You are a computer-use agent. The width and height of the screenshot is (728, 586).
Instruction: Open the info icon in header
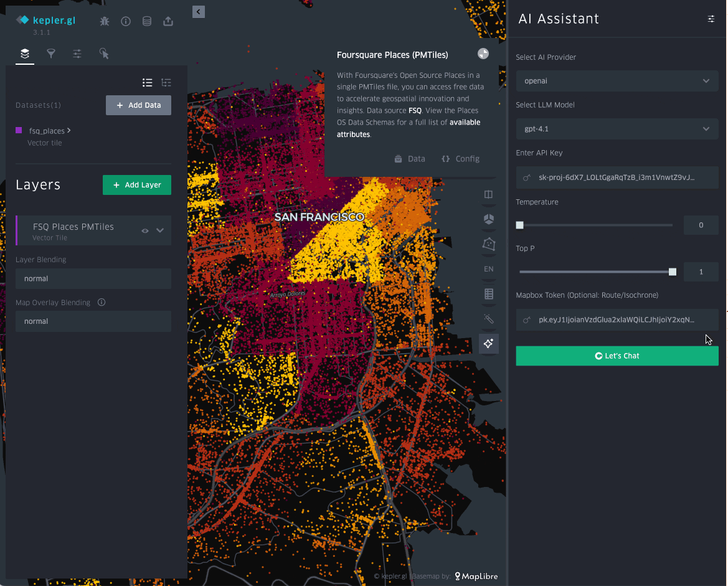[x=126, y=21]
